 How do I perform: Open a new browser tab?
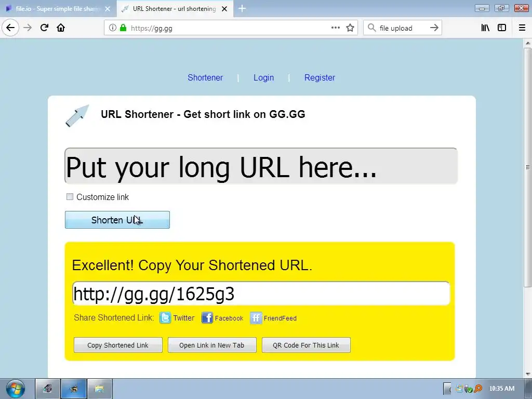pyautogui.click(x=242, y=8)
